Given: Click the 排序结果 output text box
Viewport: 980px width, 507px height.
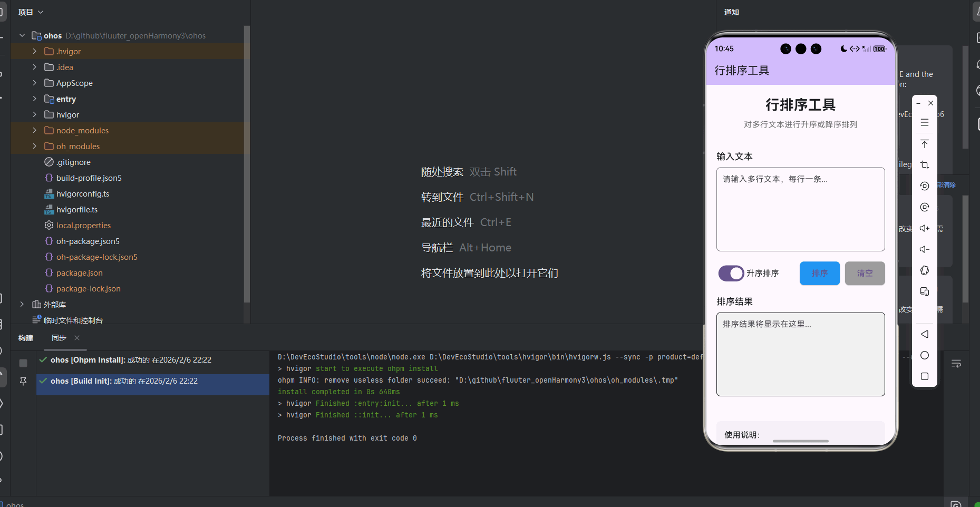Looking at the screenshot, I should point(801,354).
